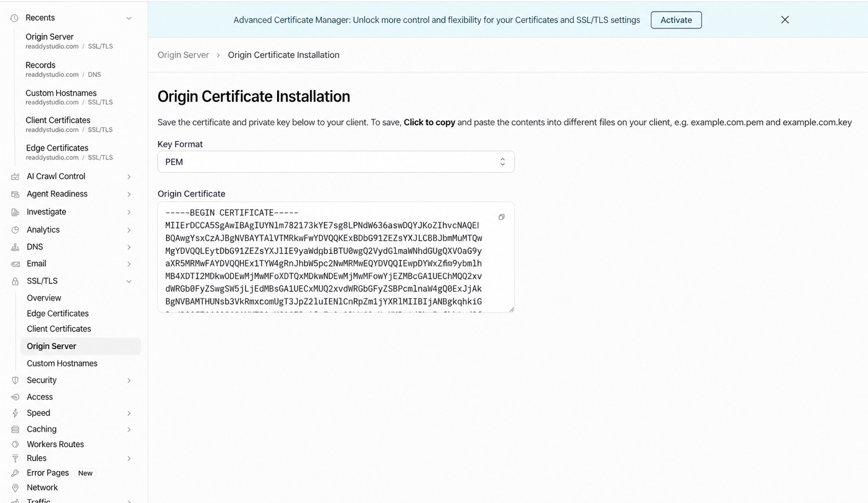Collapse the Recents section
868x503 pixels.
(129, 18)
